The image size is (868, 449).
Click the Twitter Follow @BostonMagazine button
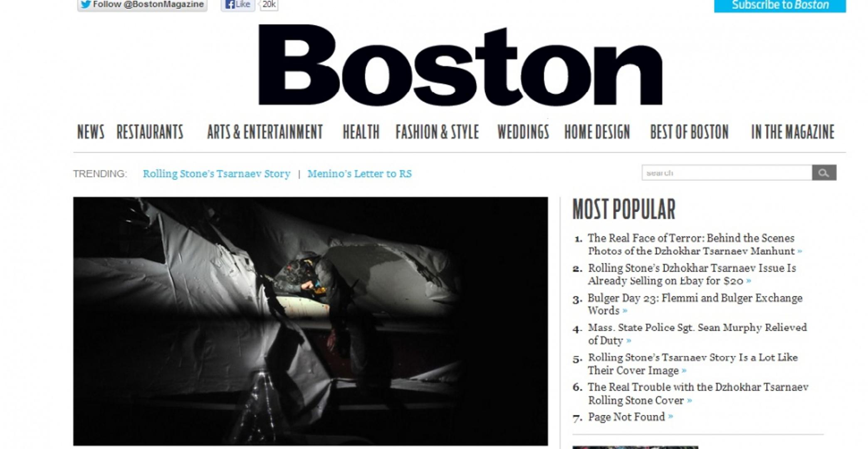[142, 5]
